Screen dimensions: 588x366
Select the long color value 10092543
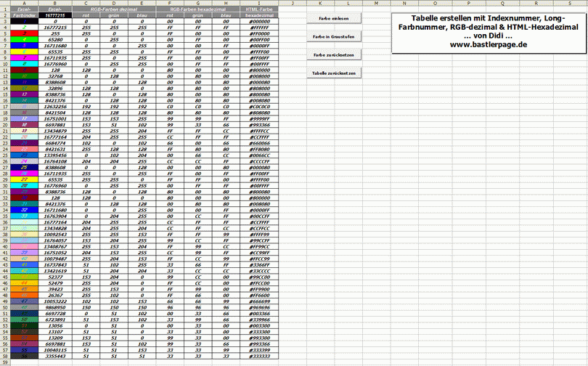pyautogui.click(x=55, y=235)
